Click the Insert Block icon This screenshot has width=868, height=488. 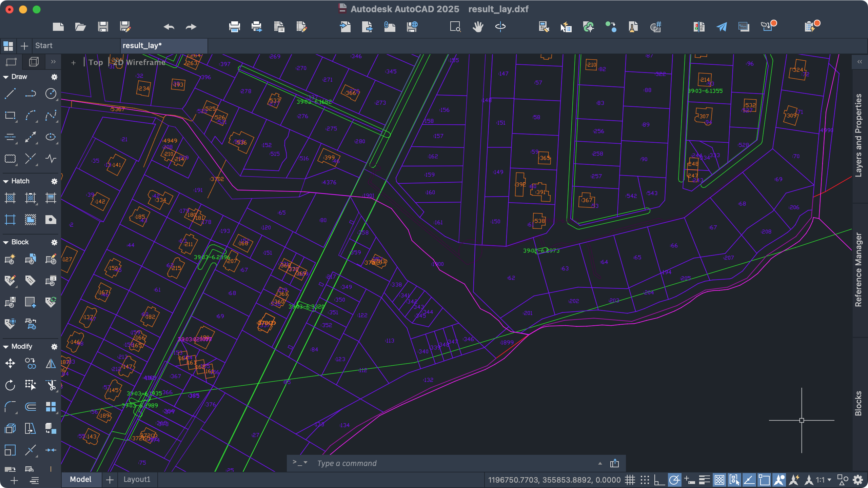(31, 259)
